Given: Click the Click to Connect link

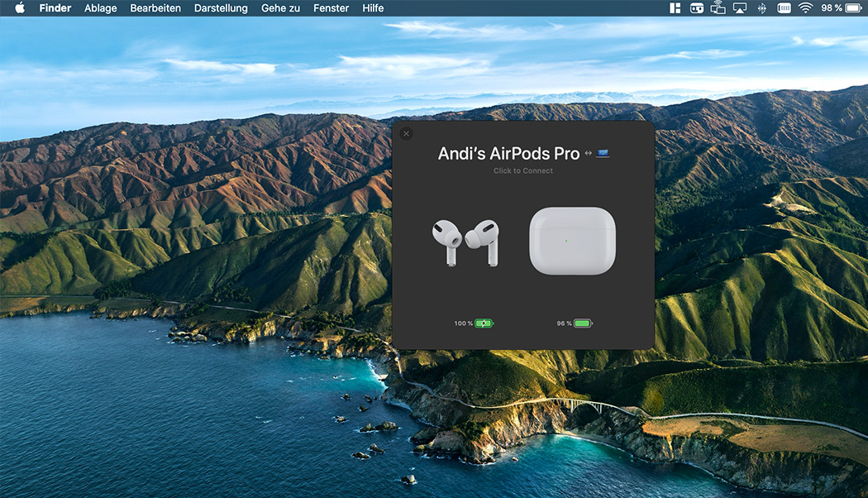Looking at the screenshot, I should click(523, 170).
